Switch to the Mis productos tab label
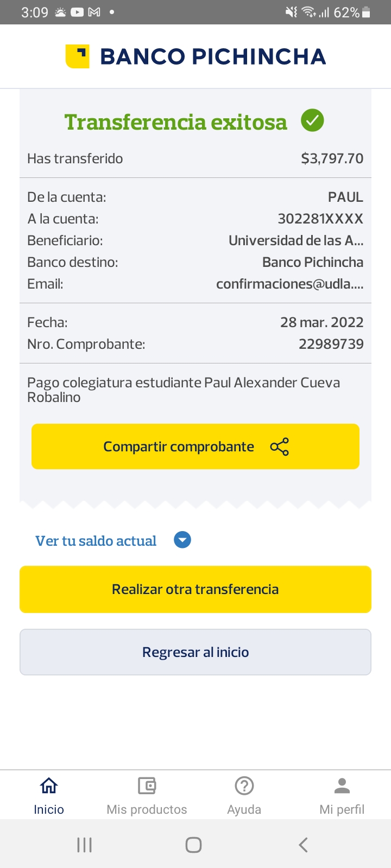The height and width of the screenshot is (868, 391). [x=147, y=809]
